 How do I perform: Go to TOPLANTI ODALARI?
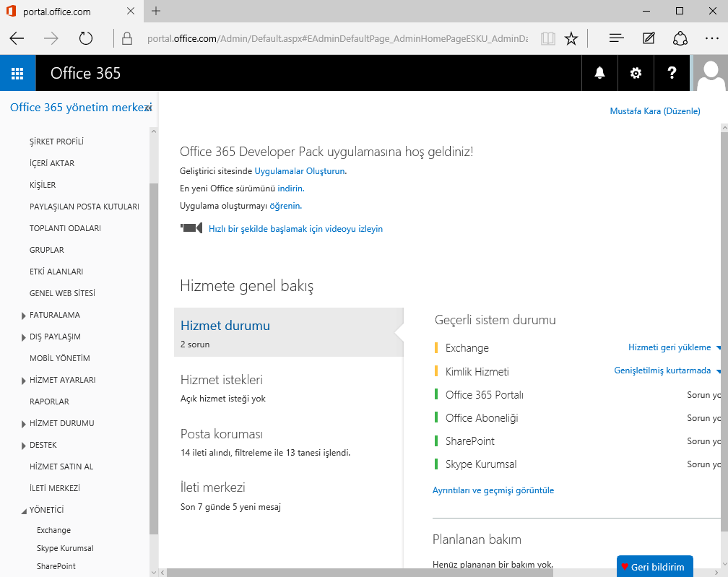click(x=65, y=228)
